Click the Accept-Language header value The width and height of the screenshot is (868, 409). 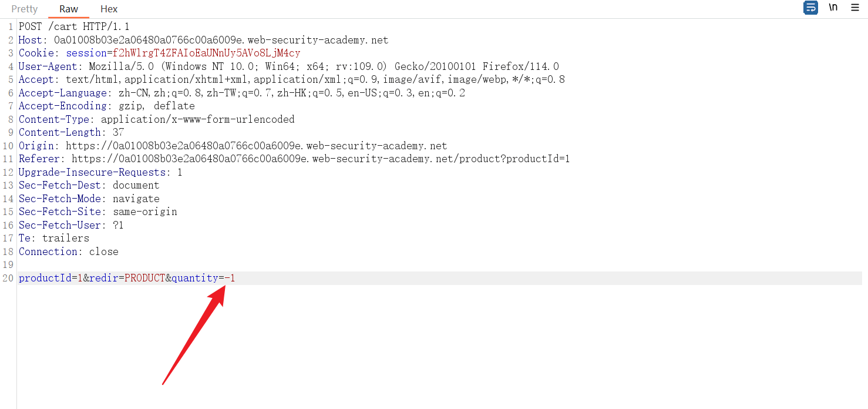click(291, 93)
